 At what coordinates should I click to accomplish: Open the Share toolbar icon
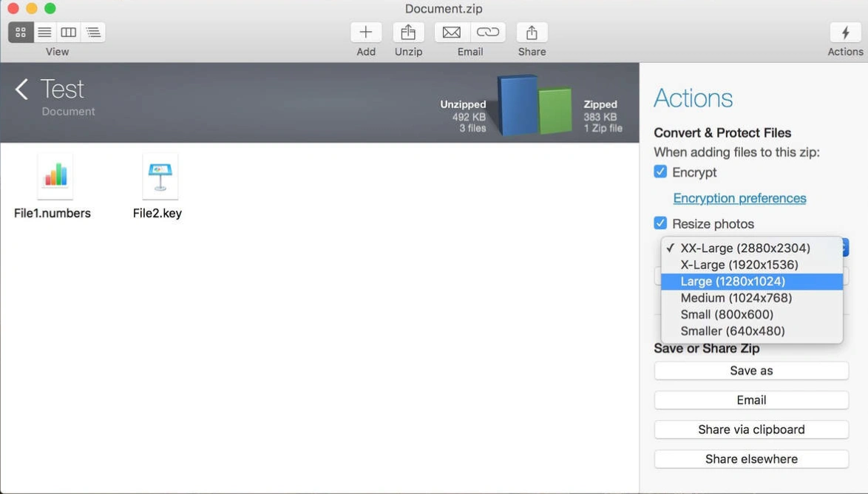coord(532,32)
